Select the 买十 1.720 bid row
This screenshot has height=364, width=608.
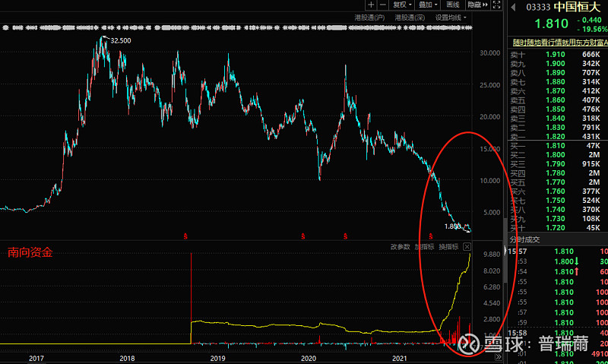pyautogui.click(x=558, y=227)
